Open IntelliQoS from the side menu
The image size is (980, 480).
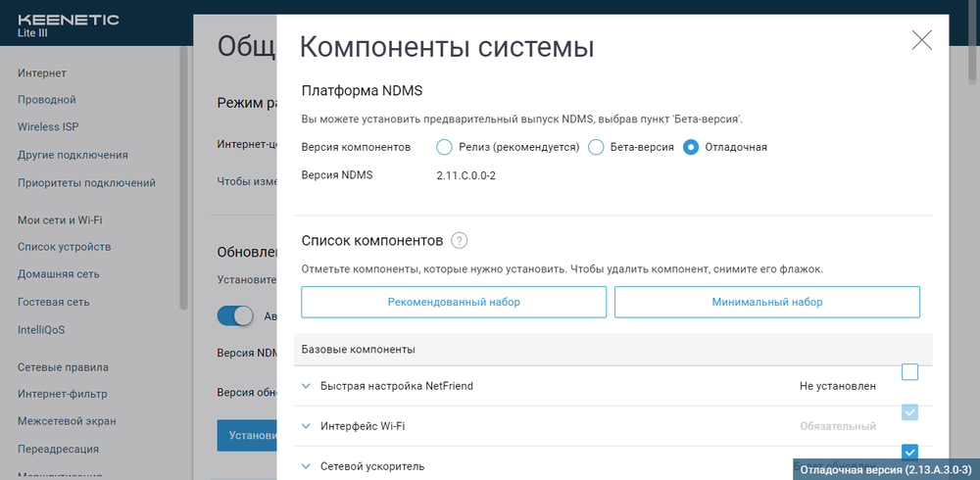pyautogui.click(x=41, y=330)
